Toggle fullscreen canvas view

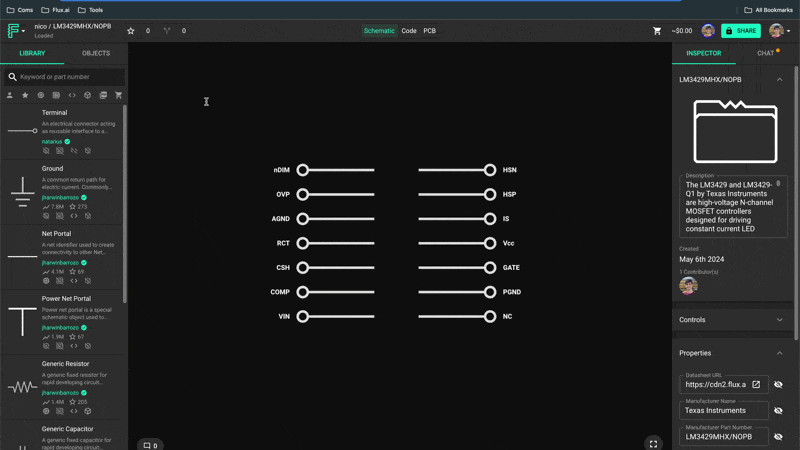653,444
